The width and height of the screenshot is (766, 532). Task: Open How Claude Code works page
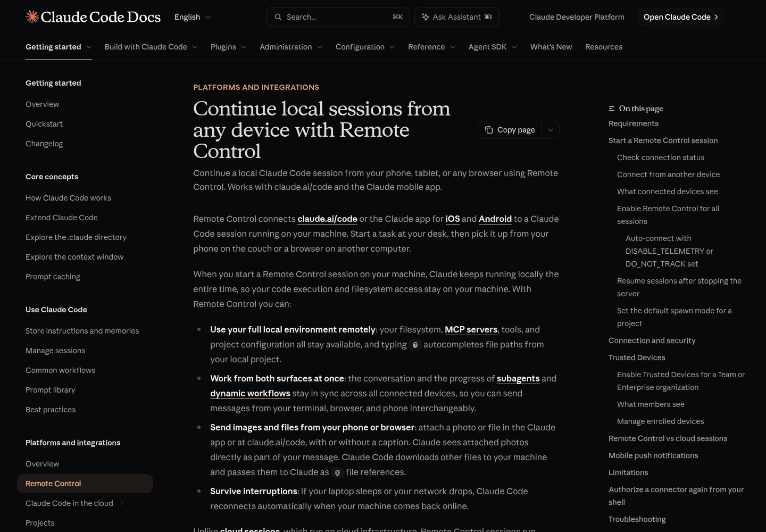pos(68,198)
